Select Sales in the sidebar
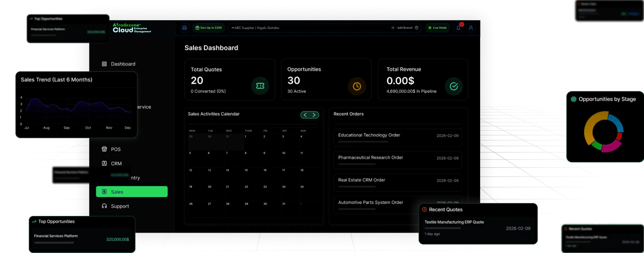Image resolution: width=644 pixels, height=253 pixels. (x=132, y=192)
